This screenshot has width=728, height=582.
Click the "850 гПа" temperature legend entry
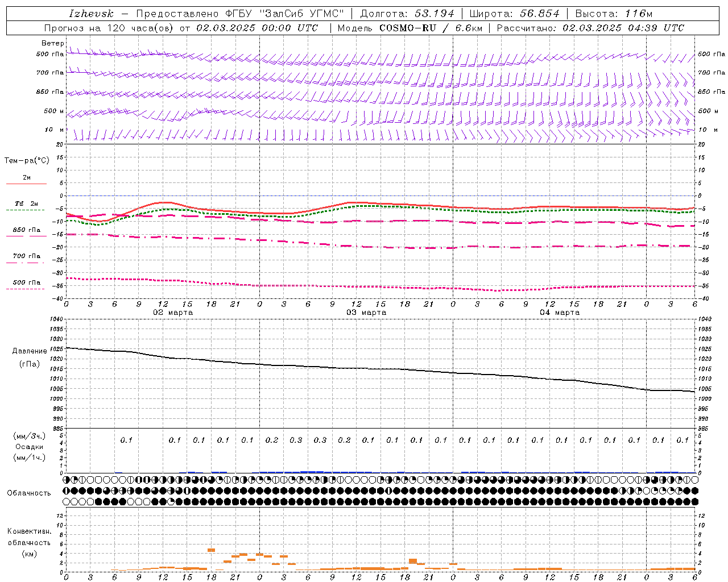[26, 230]
